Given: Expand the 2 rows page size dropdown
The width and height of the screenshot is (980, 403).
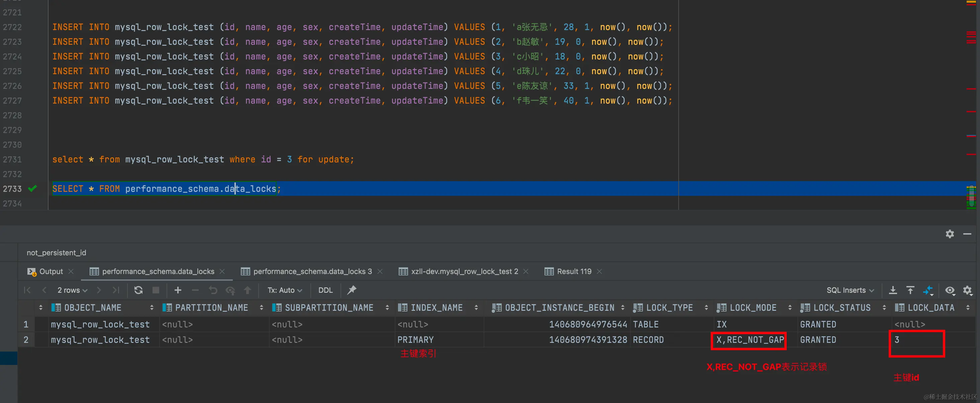Looking at the screenshot, I should (72, 290).
